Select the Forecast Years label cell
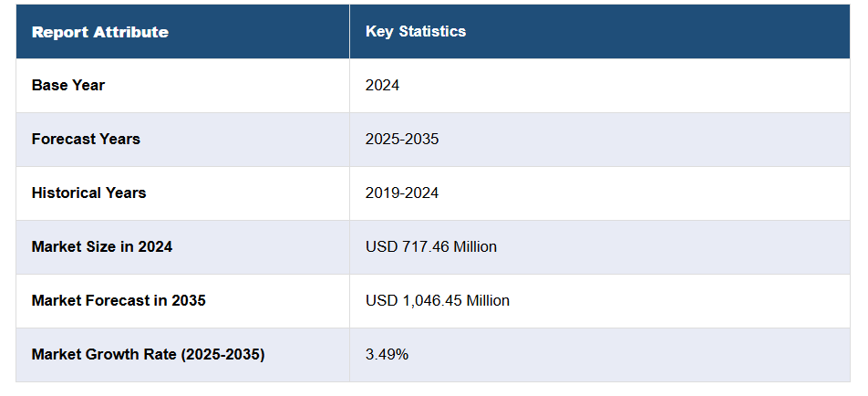Viewport: 868px width, 396px height. [86, 140]
